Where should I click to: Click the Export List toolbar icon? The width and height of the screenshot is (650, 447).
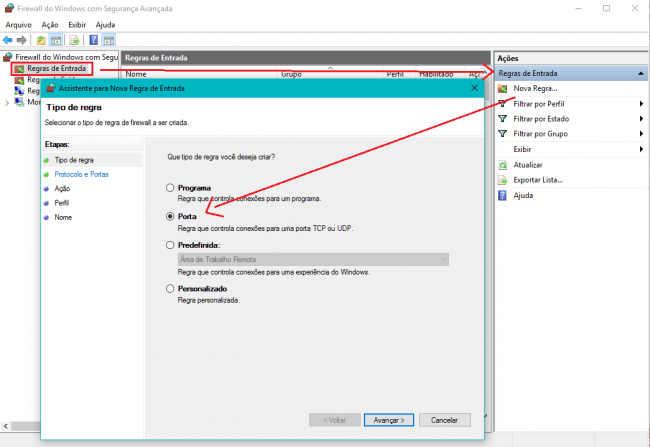tap(74, 40)
